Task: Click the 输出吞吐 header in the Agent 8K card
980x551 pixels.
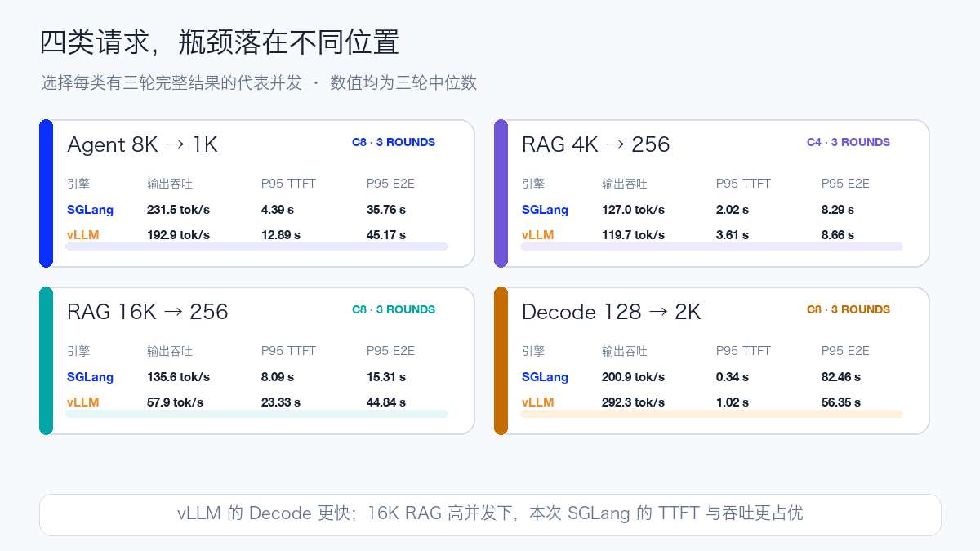Action: point(170,184)
